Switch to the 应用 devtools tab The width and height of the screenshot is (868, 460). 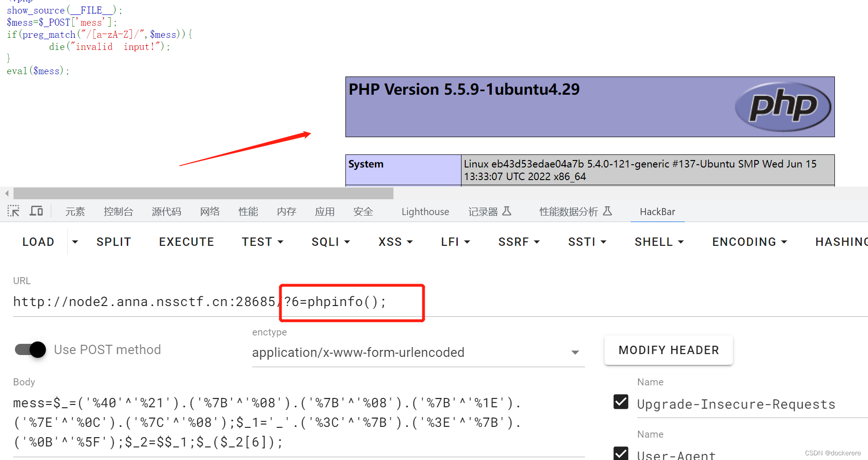324,211
